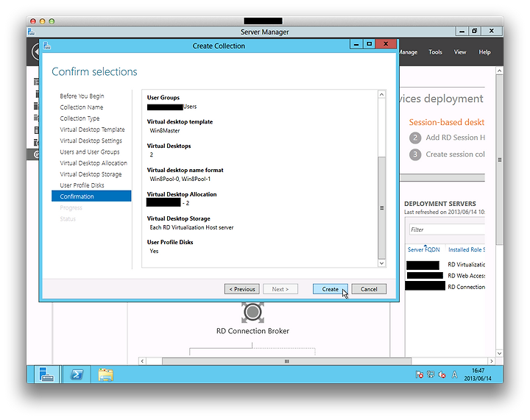Launch PowerShell from the taskbar
530x420 pixels.
(77, 374)
